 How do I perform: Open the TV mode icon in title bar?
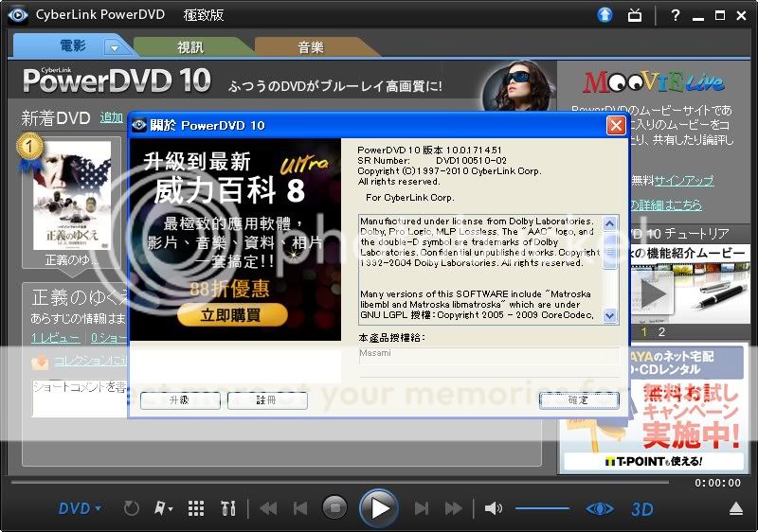click(635, 15)
